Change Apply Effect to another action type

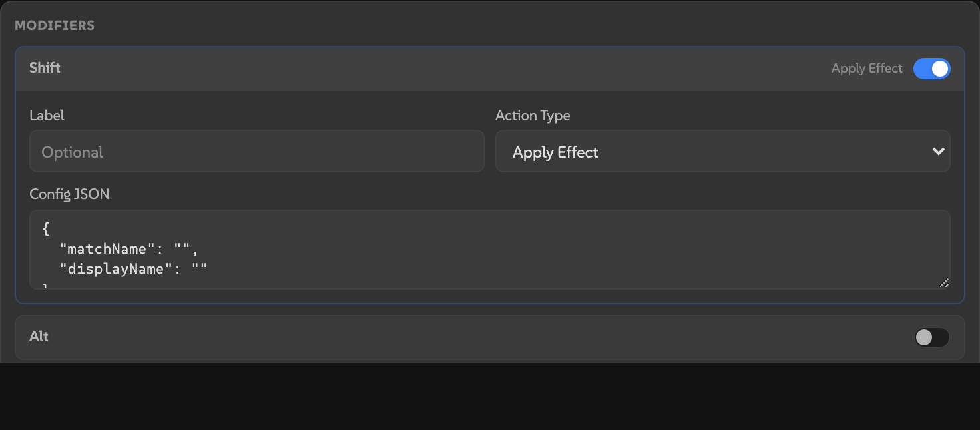pos(723,151)
